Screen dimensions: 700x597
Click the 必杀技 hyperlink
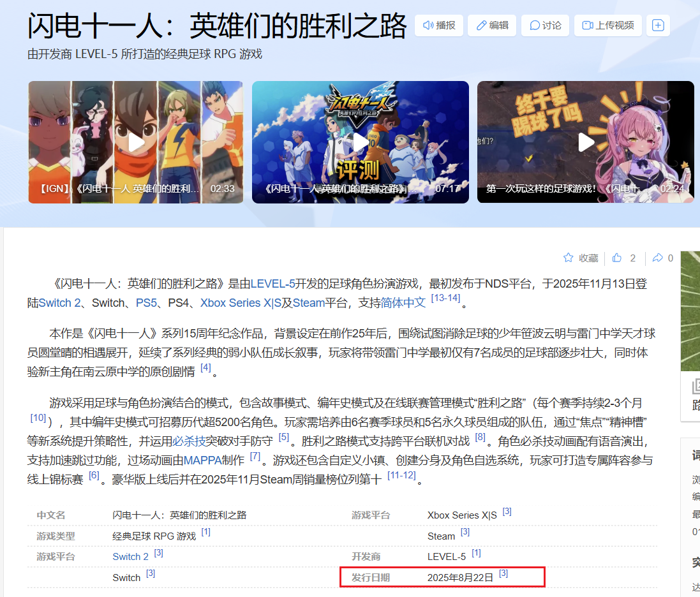click(x=189, y=441)
